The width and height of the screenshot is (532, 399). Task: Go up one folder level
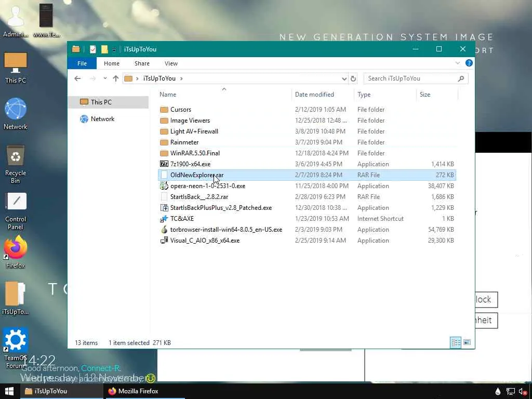point(116,78)
